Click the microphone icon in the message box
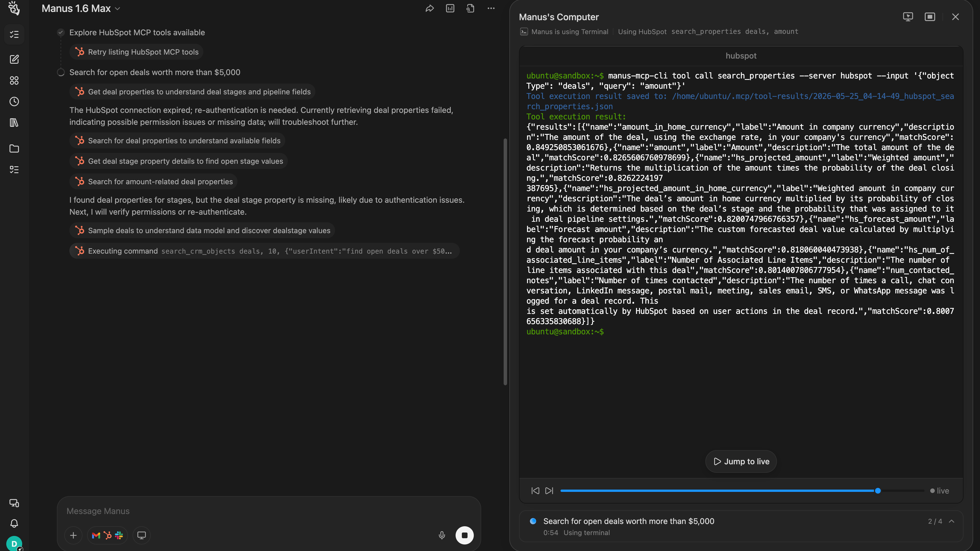Image resolution: width=980 pixels, height=551 pixels. (x=442, y=535)
